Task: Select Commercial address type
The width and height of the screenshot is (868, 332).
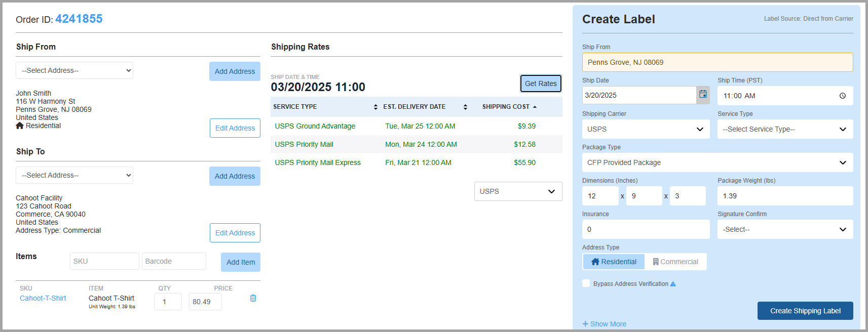Action: point(675,262)
